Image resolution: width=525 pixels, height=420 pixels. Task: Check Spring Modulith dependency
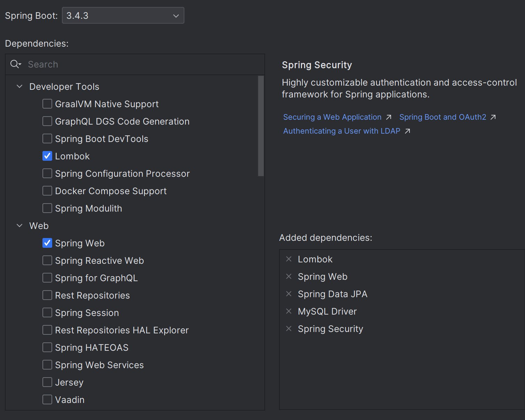click(47, 208)
